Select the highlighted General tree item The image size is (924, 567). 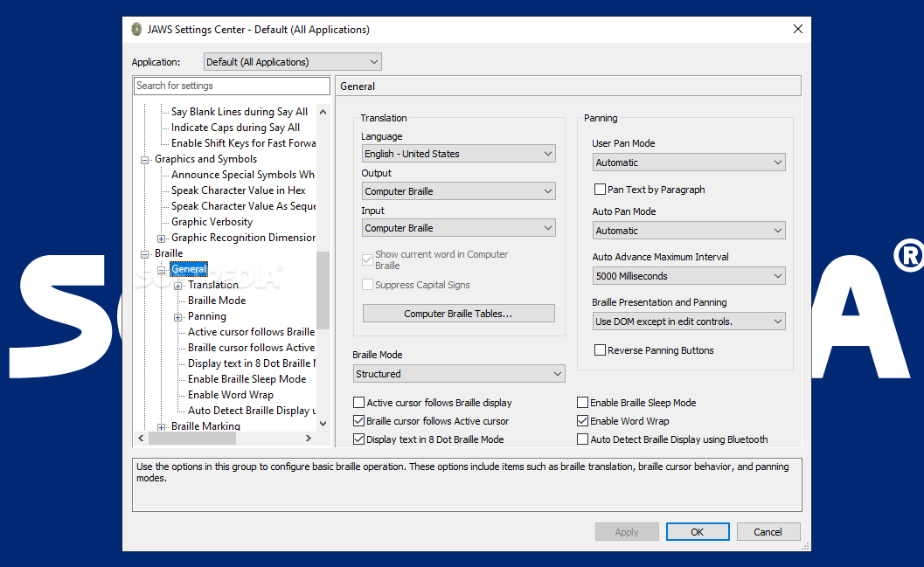(x=189, y=269)
